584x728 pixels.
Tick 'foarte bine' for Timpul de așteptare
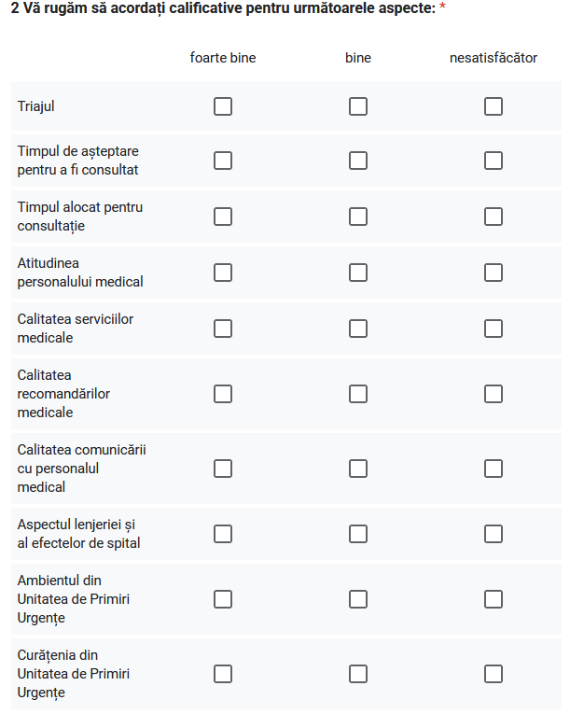223,161
